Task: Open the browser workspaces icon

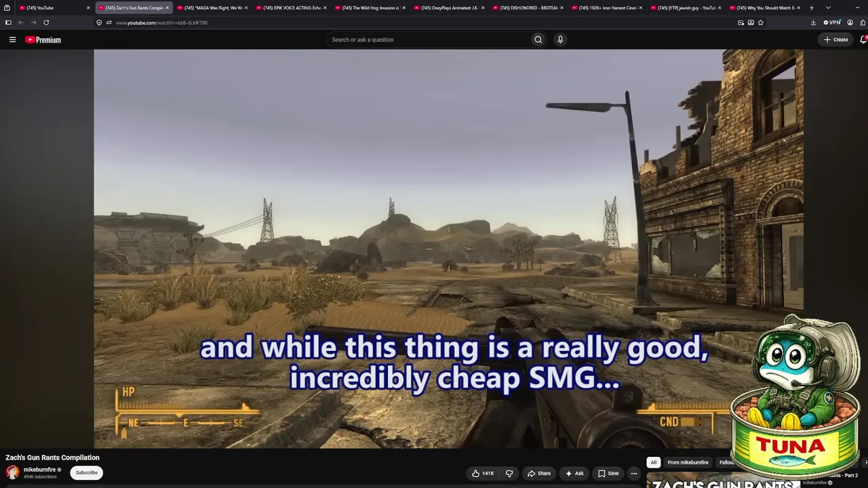Action: click(x=7, y=7)
